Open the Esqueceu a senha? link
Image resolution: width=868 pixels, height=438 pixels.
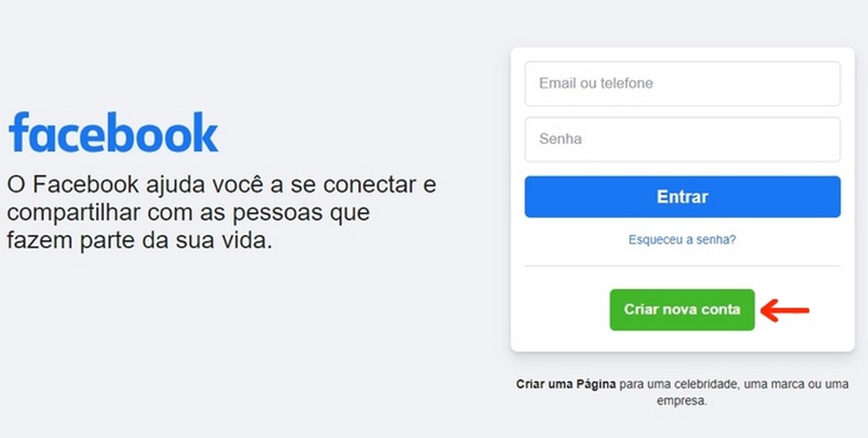click(x=682, y=239)
